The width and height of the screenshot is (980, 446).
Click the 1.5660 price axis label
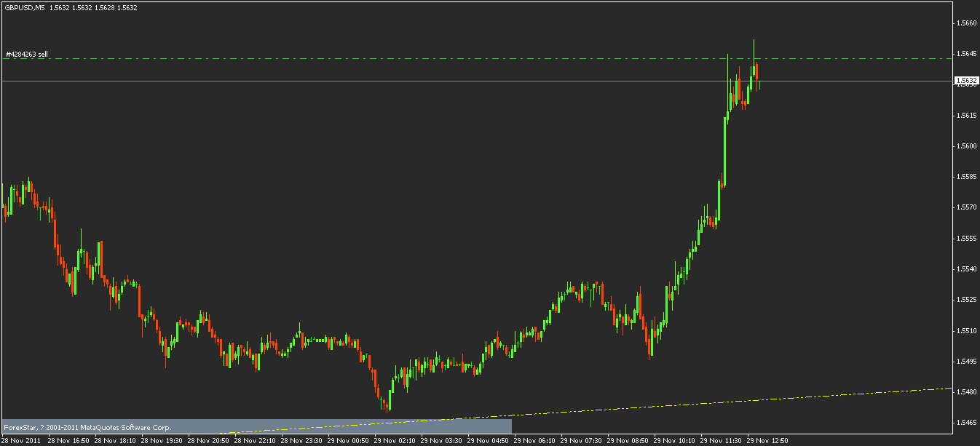click(x=967, y=23)
